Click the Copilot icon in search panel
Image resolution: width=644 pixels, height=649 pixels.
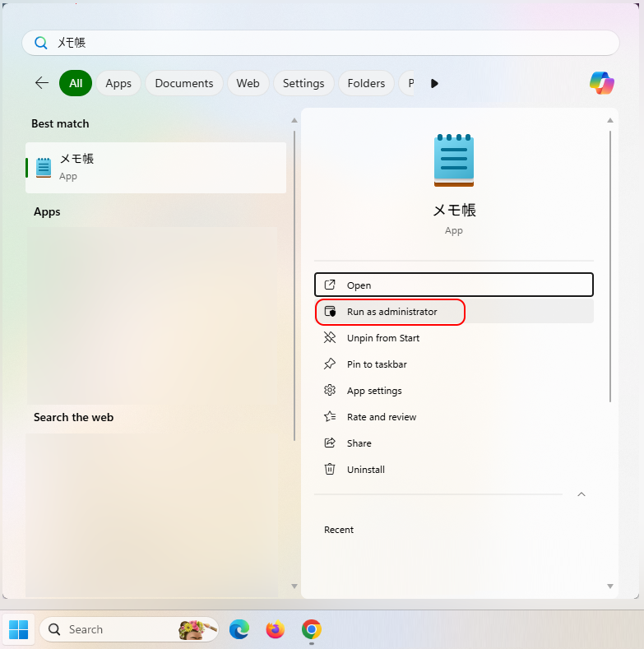[601, 83]
